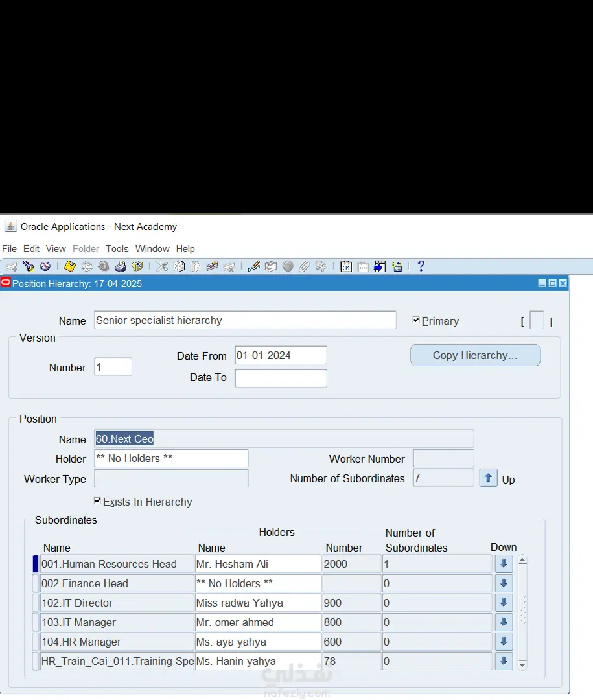593x700 pixels.
Task: Click the Switch Responsibilities hat icon
Action: tap(104, 267)
